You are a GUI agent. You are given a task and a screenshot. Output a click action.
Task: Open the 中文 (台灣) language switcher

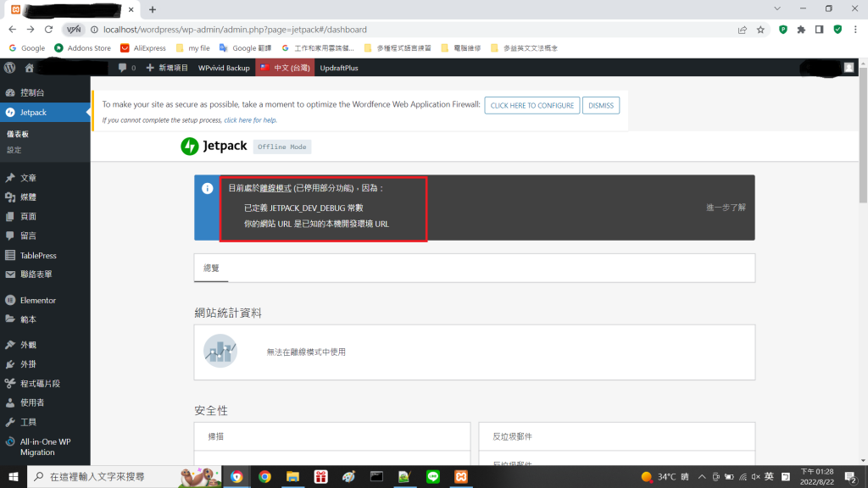point(285,68)
